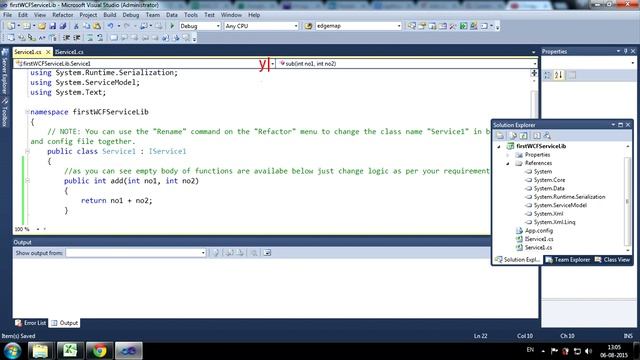Open the Build menu
The image size is (640, 360).
110,15
